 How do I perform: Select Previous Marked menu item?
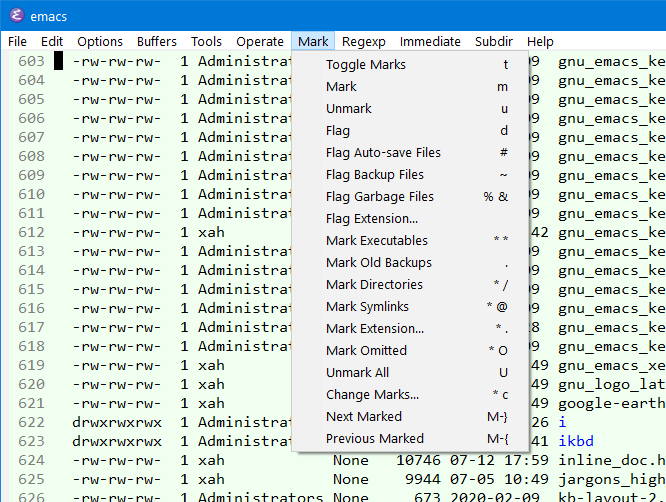point(374,439)
